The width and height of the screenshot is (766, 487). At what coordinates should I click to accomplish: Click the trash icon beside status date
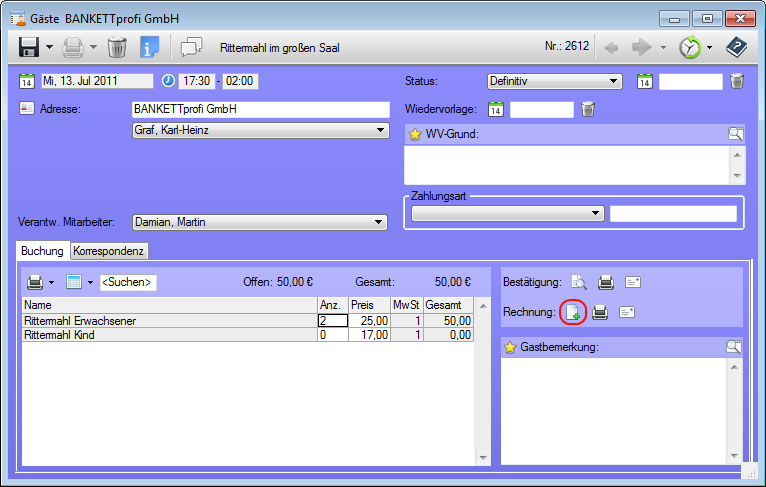737,81
